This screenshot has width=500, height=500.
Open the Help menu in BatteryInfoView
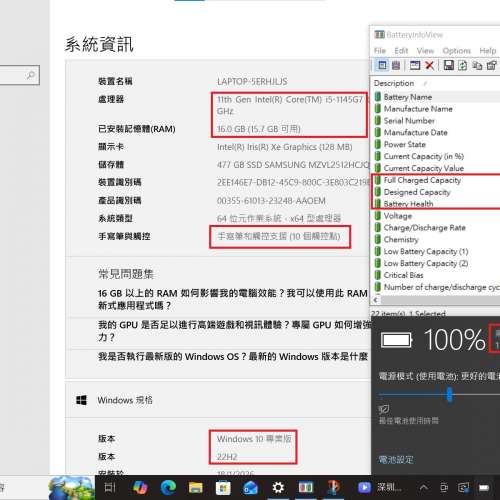click(x=488, y=51)
